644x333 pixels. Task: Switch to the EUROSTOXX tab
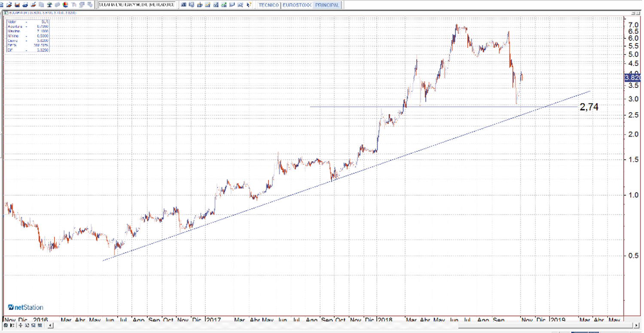pos(297,5)
